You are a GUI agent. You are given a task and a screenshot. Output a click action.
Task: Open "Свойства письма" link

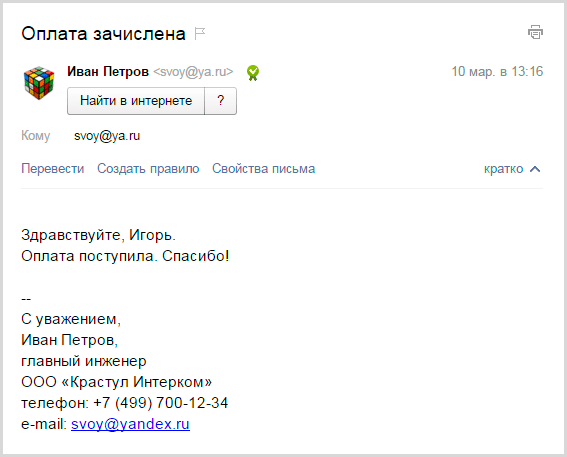[263, 168]
